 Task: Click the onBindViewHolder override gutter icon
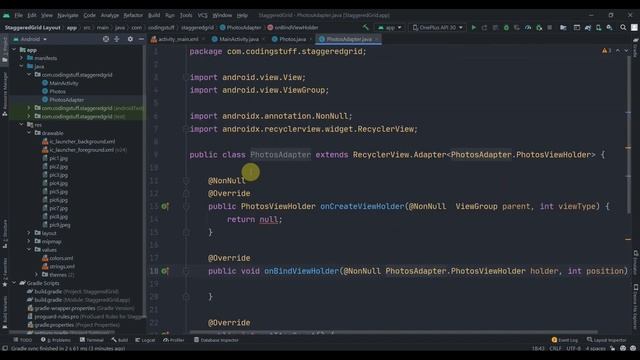pos(164,271)
